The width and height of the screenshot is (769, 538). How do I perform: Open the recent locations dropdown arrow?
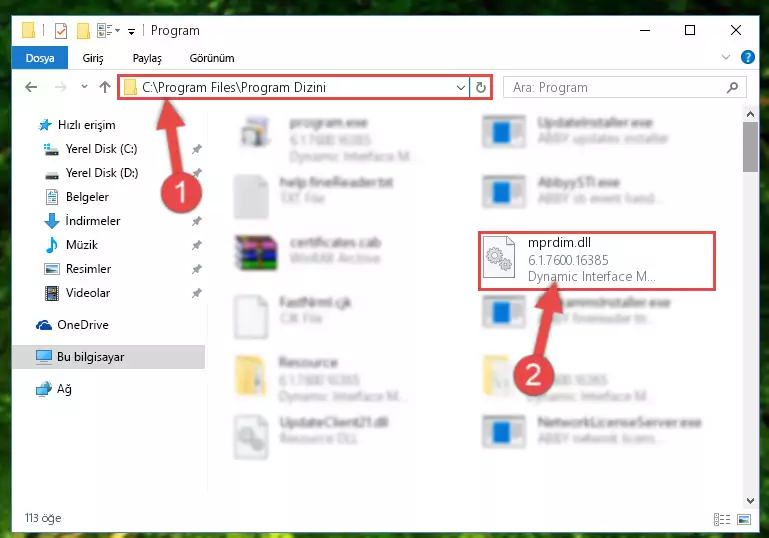84,87
